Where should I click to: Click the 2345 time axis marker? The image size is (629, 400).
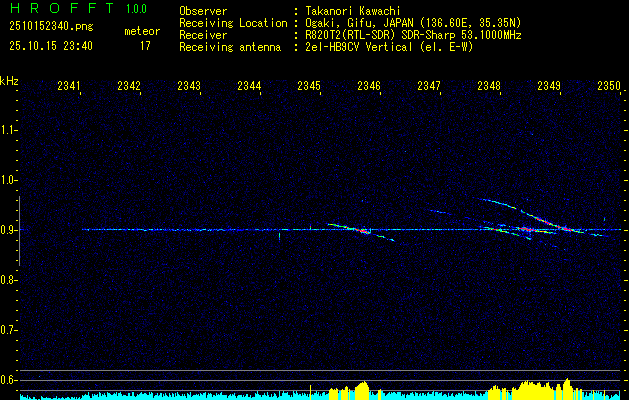[309, 86]
